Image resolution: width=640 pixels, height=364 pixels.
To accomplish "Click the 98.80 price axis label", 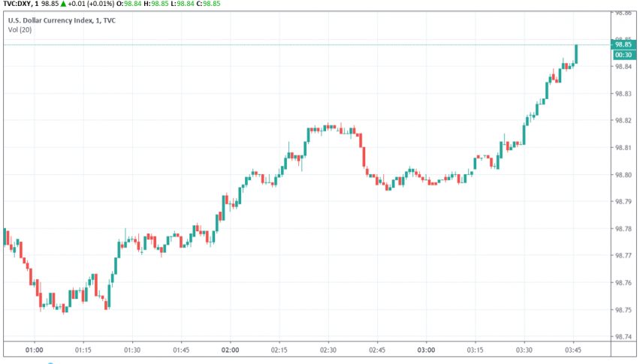I will point(623,175).
